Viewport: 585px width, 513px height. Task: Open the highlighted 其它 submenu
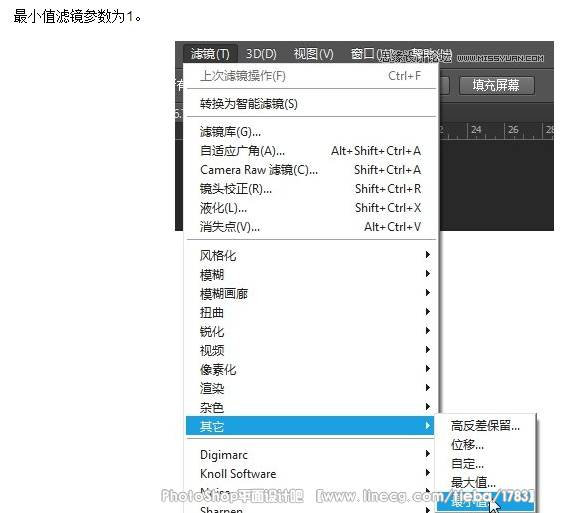[310, 426]
